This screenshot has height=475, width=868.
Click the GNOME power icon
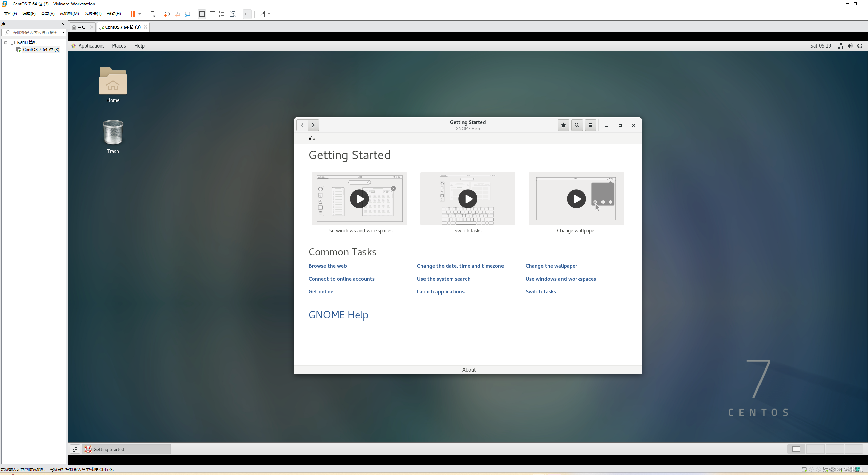pos(860,46)
